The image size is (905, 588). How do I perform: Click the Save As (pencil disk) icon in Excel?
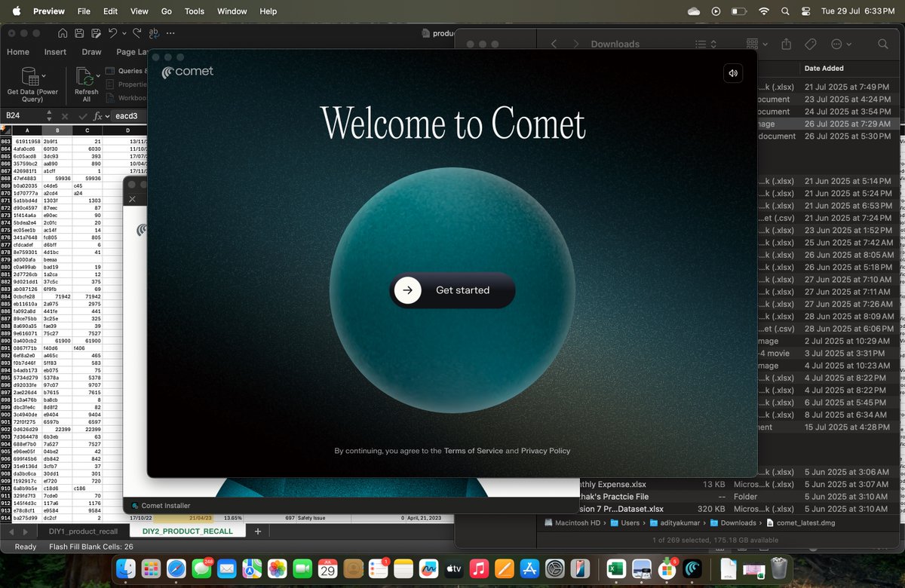(x=96, y=33)
